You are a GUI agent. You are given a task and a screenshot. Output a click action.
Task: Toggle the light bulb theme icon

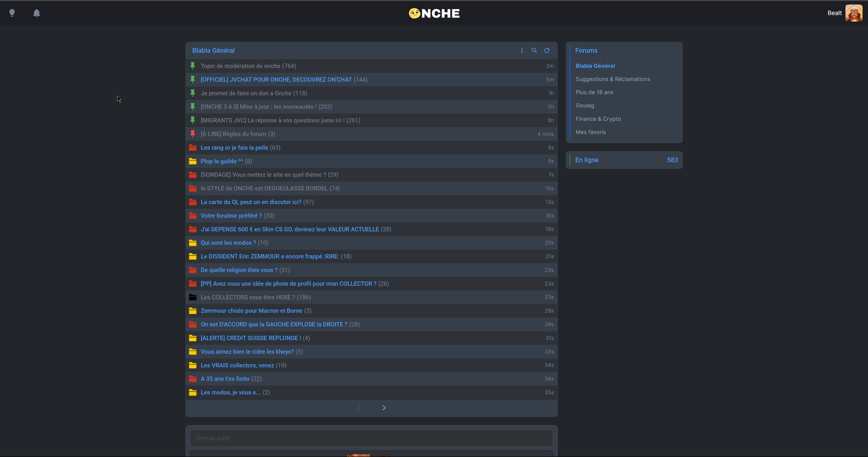coord(12,13)
